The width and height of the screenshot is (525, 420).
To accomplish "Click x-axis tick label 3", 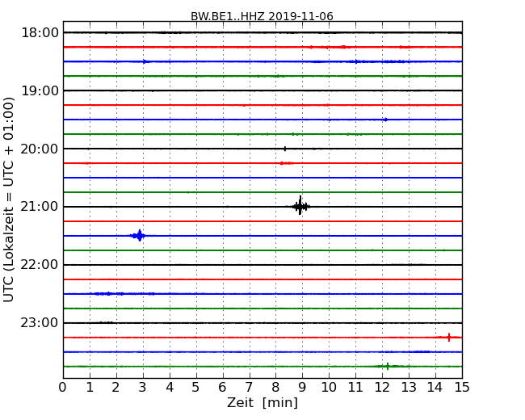I will (x=143, y=387).
